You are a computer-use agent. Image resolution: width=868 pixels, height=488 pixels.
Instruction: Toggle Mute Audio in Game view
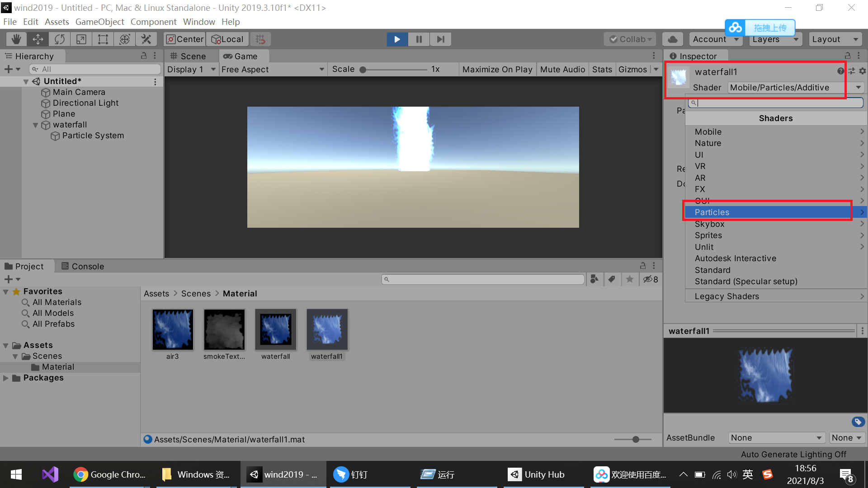tap(562, 69)
